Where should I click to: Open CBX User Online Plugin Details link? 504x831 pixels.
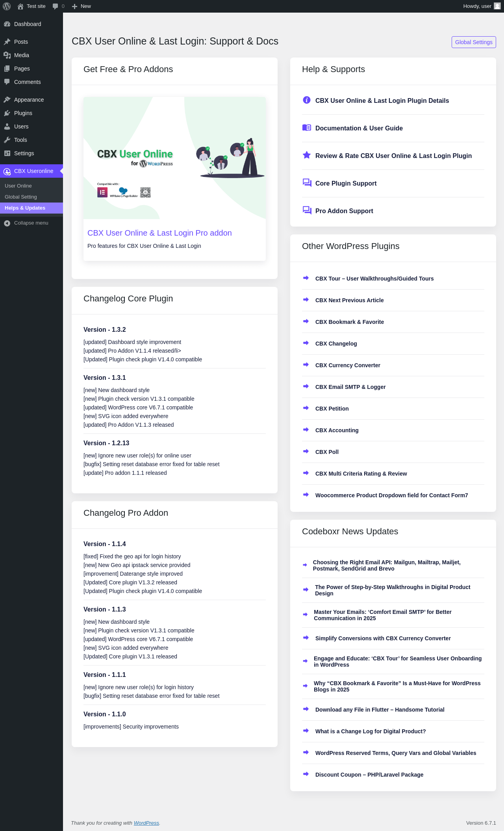pos(382,100)
